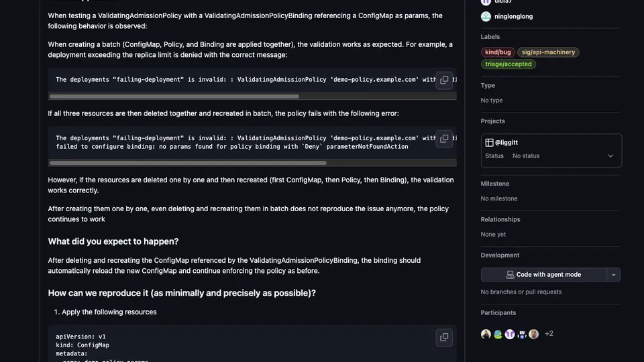Copy the 'failed to configure binding' code block
The height and width of the screenshot is (362, 644).
coord(444,139)
